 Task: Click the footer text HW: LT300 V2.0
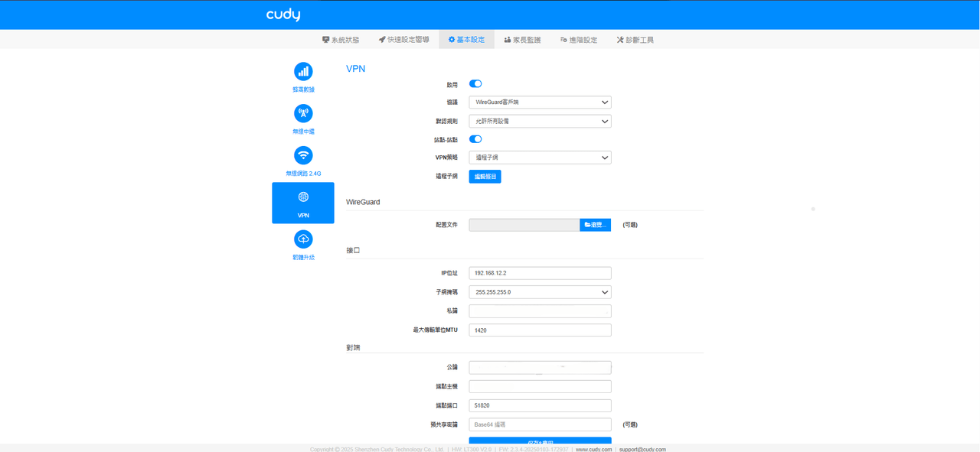472,450
